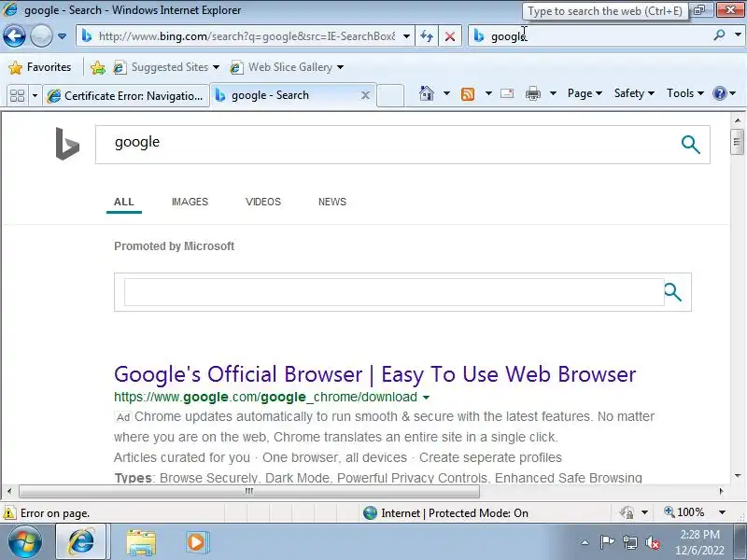Click the privacy/security status bar icon
This screenshot has width=747, height=560.
(x=627, y=512)
